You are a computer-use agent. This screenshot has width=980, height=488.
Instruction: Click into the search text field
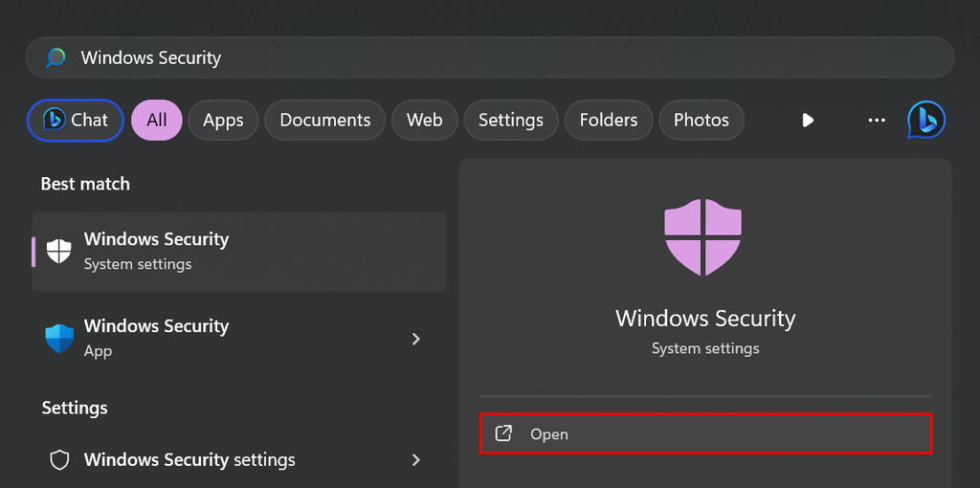pos(479,58)
